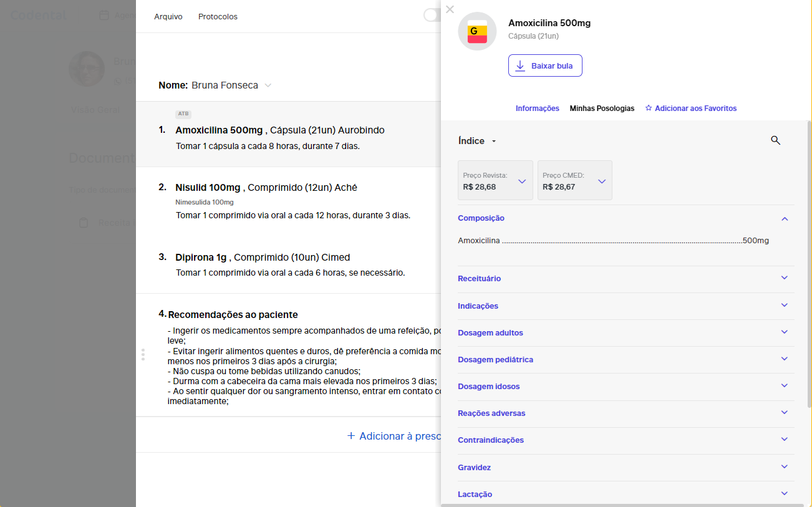Click the star icon for favorites
The width and height of the screenshot is (812, 507).
point(649,109)
